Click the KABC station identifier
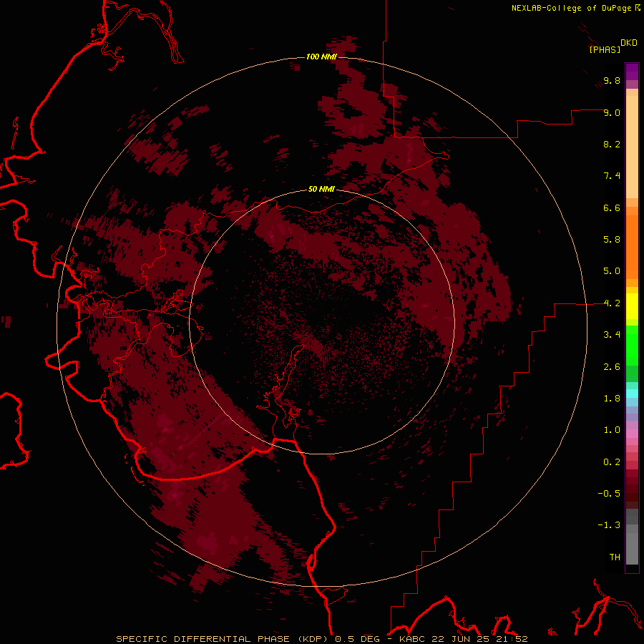Viewport: 644px width, 644px height. point(413,639)
